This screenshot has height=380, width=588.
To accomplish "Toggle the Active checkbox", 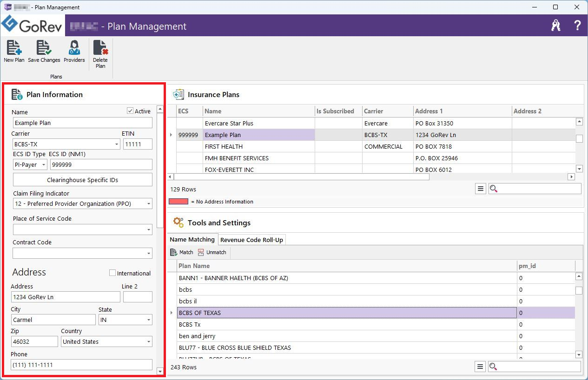I will pos(130,111).
